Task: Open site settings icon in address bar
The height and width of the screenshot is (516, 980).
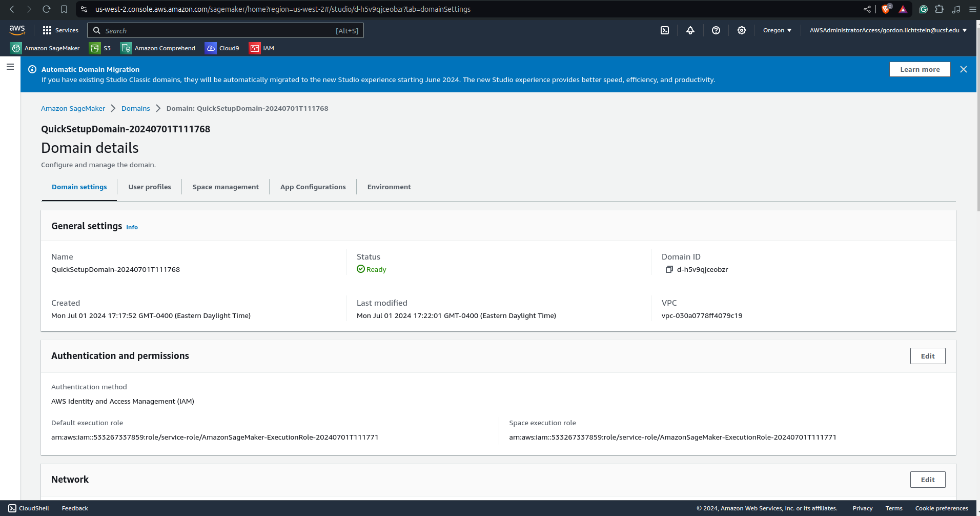Action: point(84,9)
